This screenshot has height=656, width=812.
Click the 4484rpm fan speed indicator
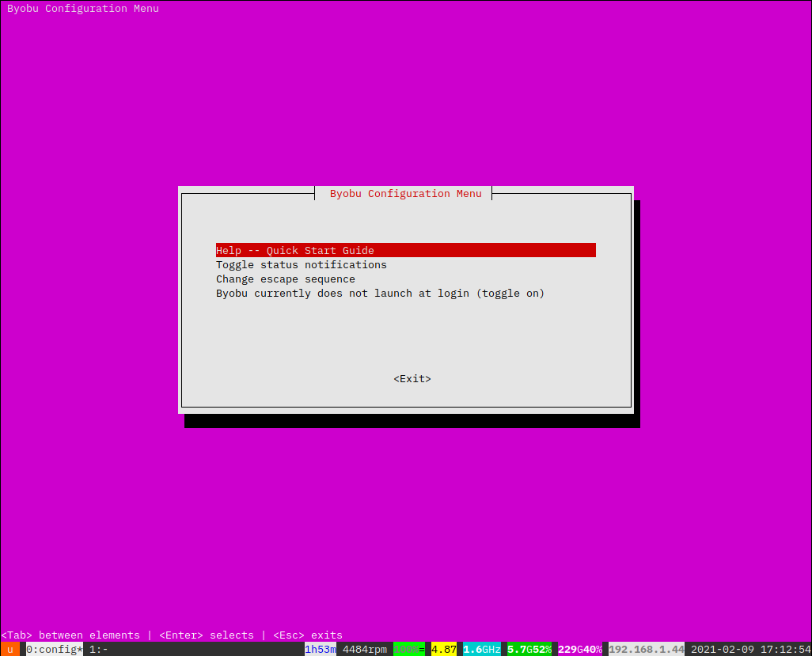click(365, 649)
